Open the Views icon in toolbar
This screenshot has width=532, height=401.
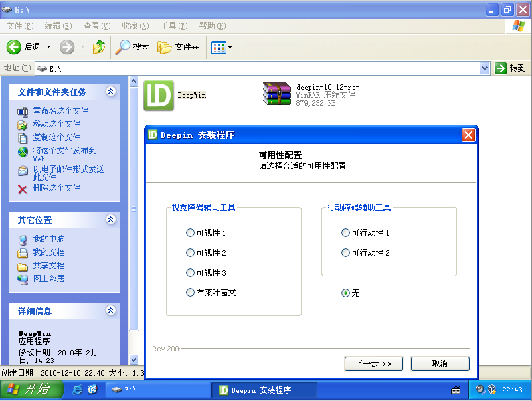click(x=219, y=48)
